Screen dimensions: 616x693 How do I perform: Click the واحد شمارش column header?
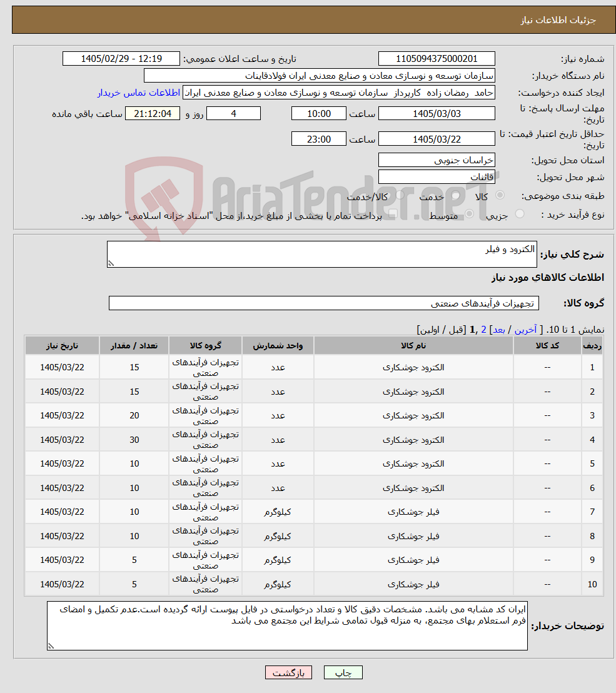(278, 346)
